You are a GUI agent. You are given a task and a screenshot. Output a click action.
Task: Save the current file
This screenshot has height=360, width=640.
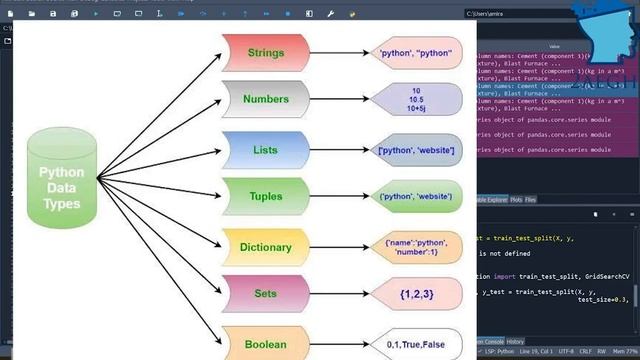(x=53, y=14)
